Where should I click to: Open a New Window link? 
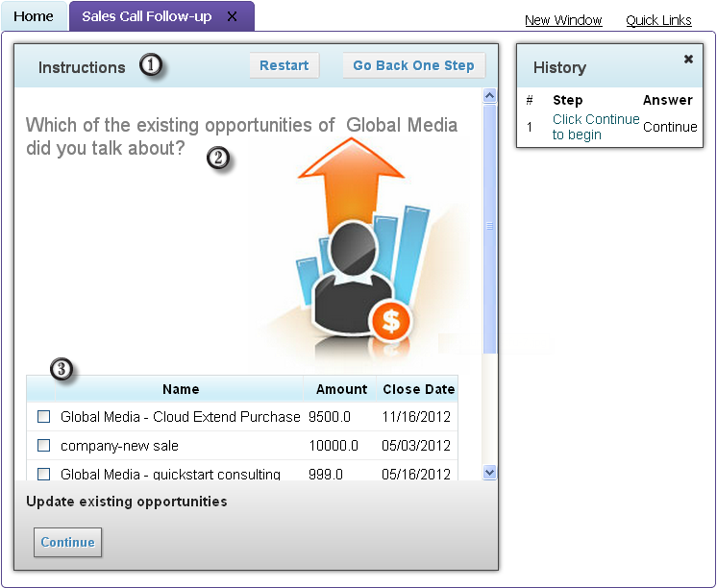[x=563, y=20]
